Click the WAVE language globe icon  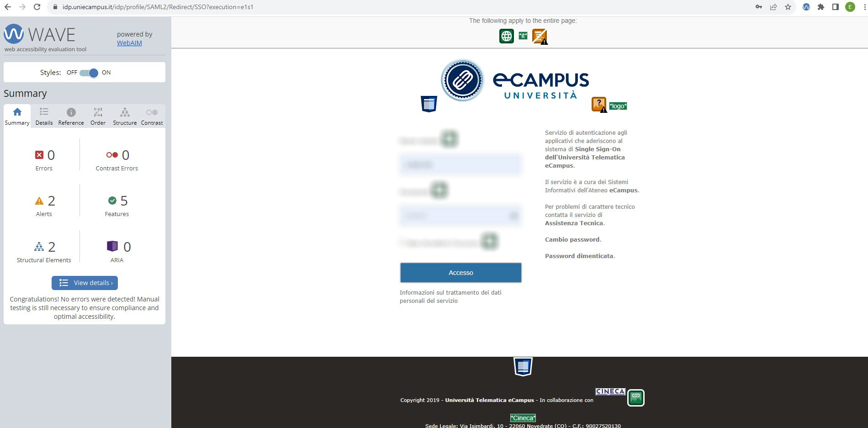tap(506, 36)
